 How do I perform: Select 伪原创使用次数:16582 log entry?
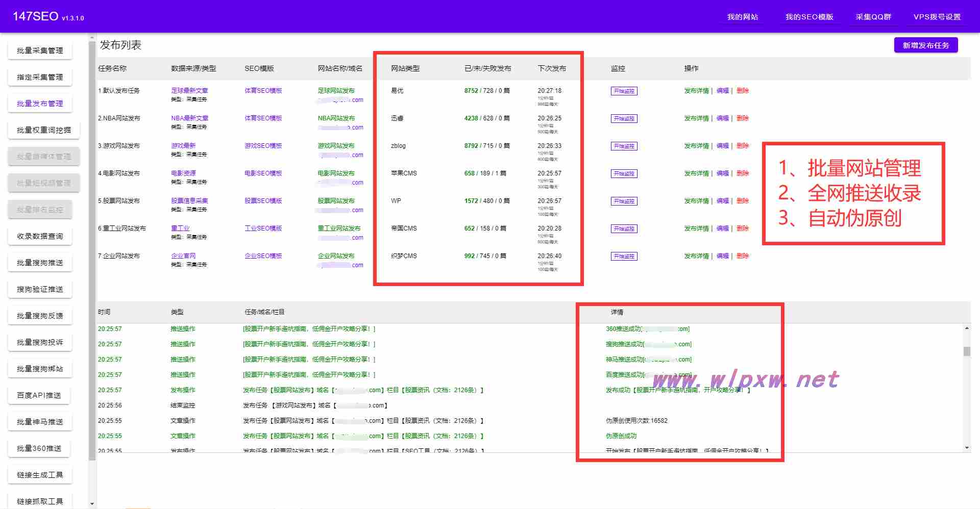636,421
